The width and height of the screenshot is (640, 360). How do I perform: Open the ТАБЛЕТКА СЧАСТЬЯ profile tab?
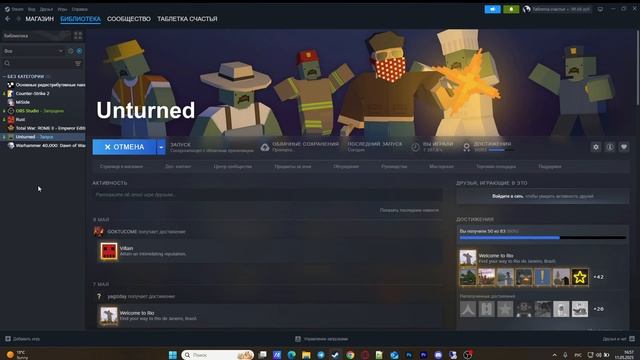pyautogui.click(x=187, y=19)
